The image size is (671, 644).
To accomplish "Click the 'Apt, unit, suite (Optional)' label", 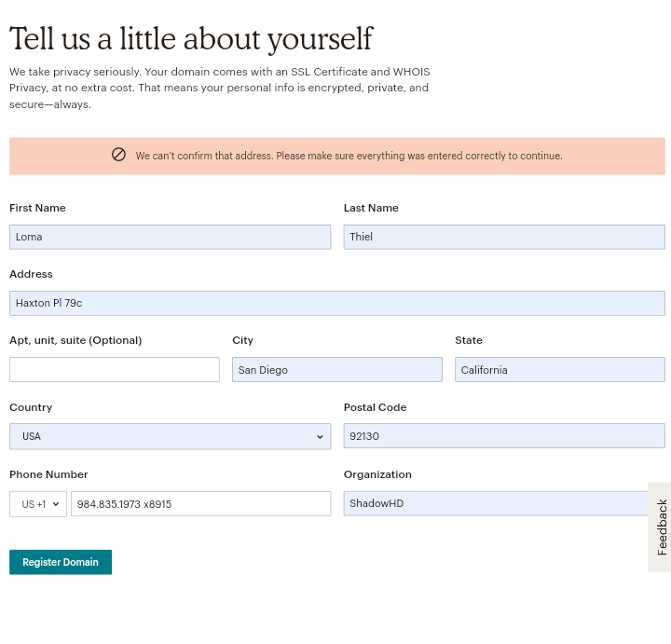I will click(x=75, y=340).
